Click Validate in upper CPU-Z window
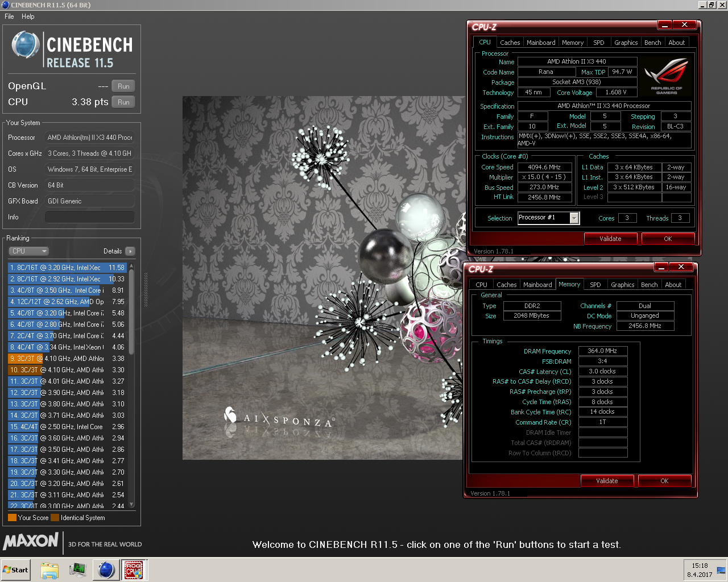The height and width of the screenshot is (582, 728). (610, 239)
